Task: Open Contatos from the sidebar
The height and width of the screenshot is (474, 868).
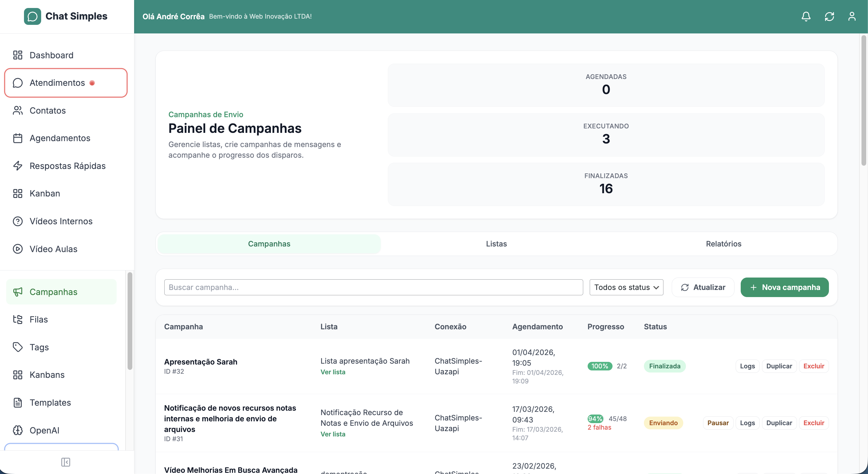Action: point(47,110)
